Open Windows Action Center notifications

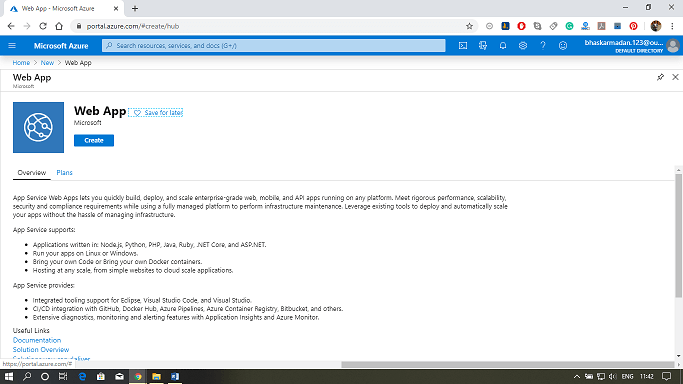click(x=666, y=376)
